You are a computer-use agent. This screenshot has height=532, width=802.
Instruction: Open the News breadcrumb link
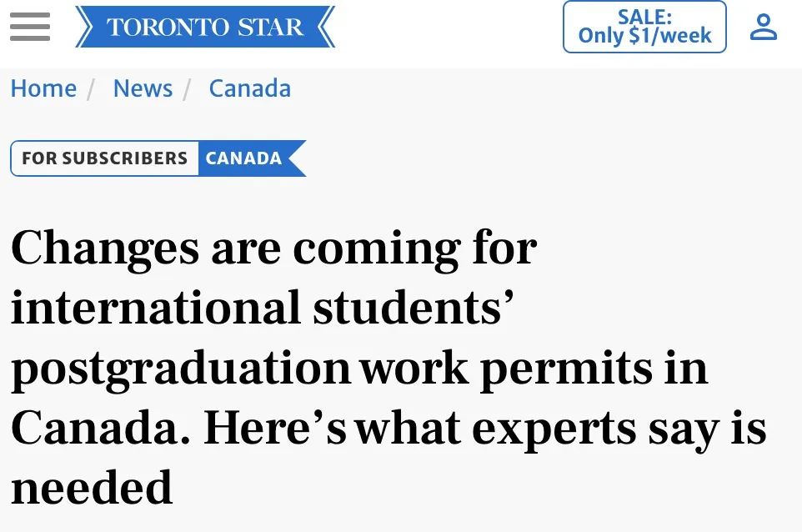click(143, 88)
